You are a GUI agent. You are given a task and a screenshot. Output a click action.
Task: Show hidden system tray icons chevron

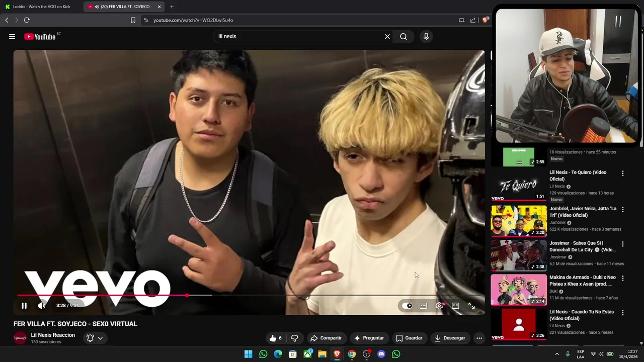tap(557, 354)
